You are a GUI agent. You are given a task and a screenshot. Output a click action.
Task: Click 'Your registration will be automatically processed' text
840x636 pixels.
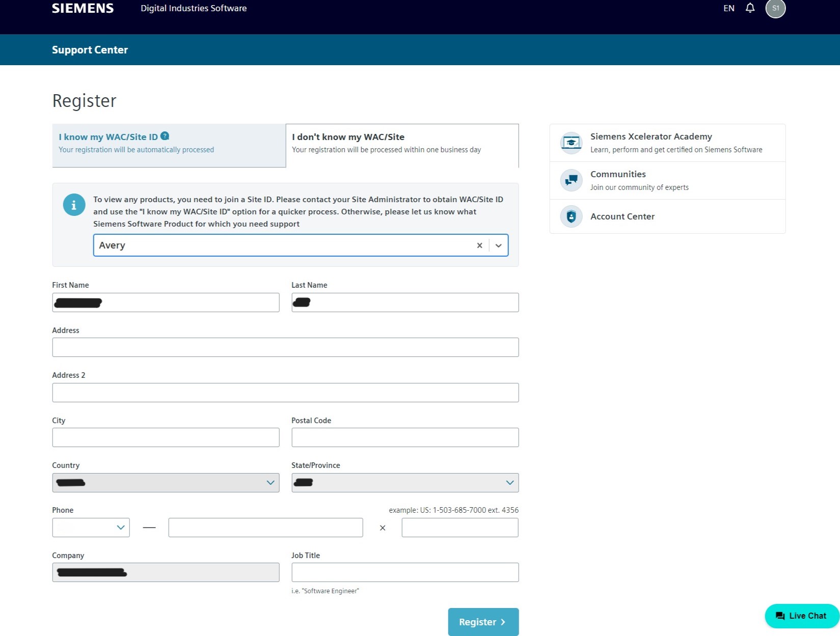[x=136, y=150]
